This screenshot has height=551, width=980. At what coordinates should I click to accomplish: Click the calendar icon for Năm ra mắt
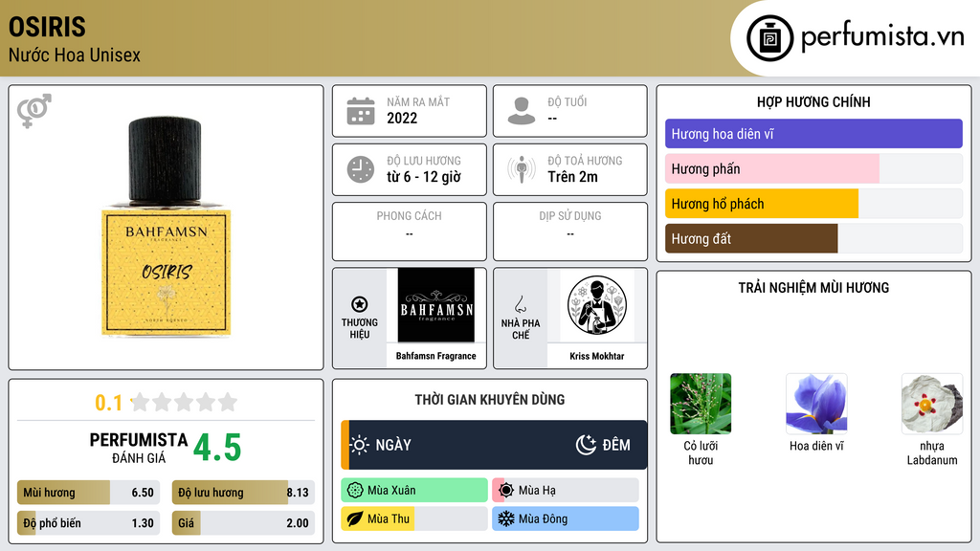pyautogui.click(x=361, y=111)
